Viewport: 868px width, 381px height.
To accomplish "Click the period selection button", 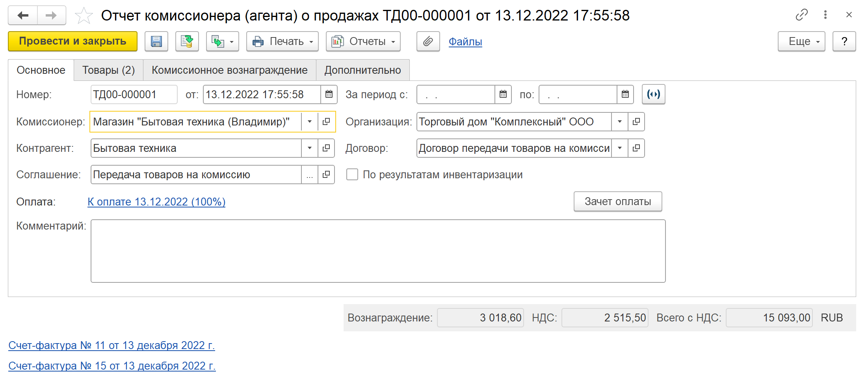I will (653, 95).
